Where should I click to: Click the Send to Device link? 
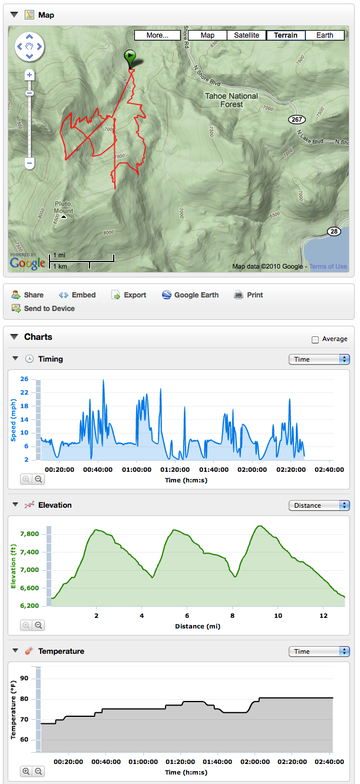(50, 308)
